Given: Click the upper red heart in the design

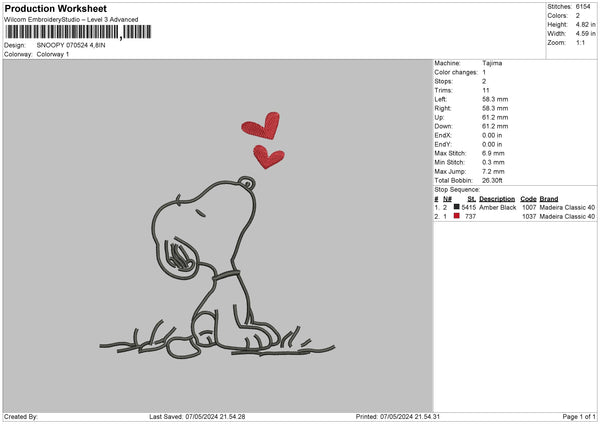Looking at the screenshot, I should (x=261, y=126).
